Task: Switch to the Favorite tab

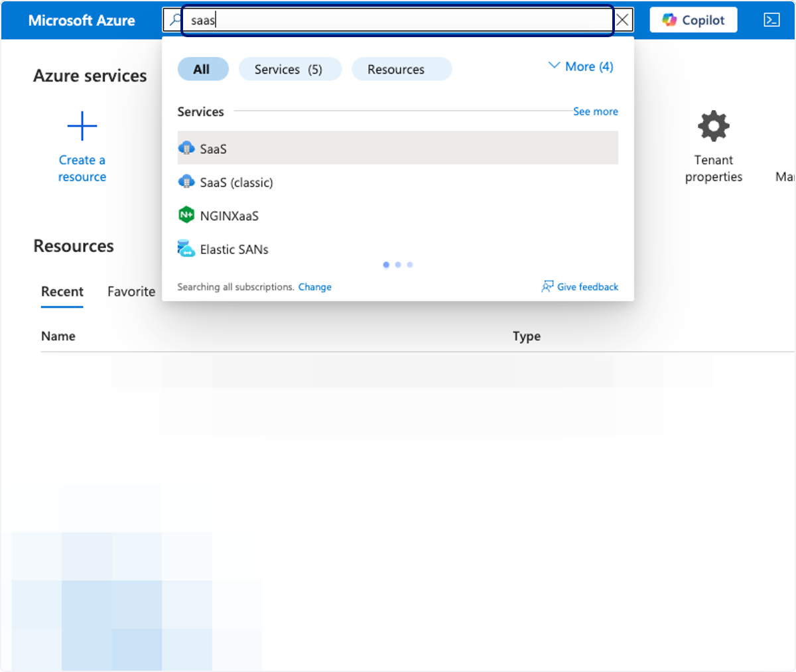Action: (131, 291)
